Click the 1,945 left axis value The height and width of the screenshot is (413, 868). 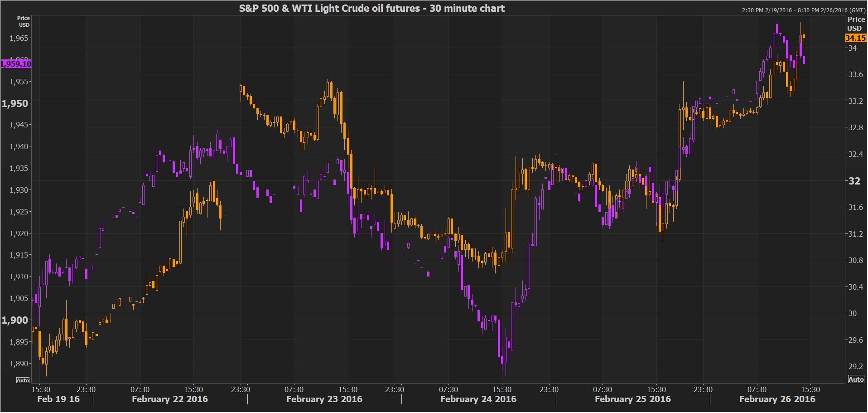coord(19,125)
